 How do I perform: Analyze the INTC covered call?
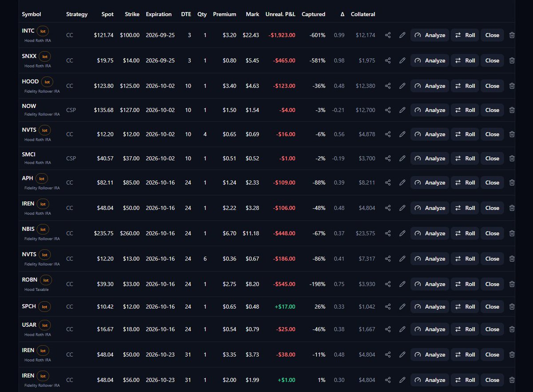(430, 35)
